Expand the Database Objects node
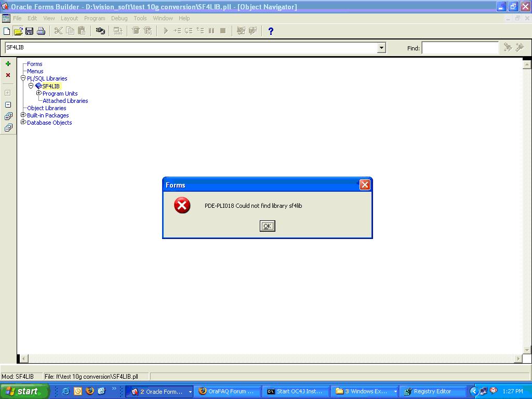This screenshot has width=532, height=399. click(23, 122)
